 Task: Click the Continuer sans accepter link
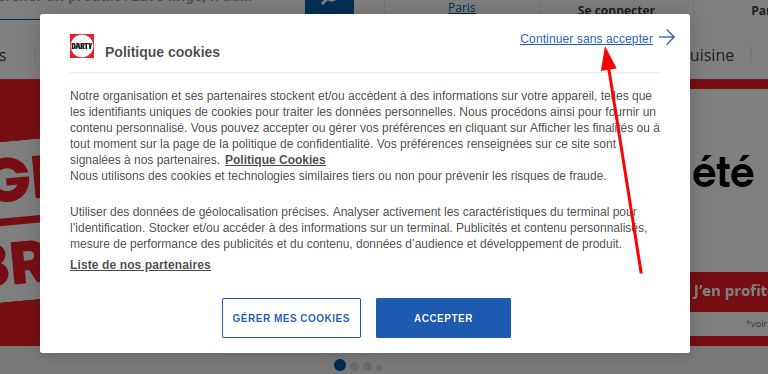(x=586, y=39)
